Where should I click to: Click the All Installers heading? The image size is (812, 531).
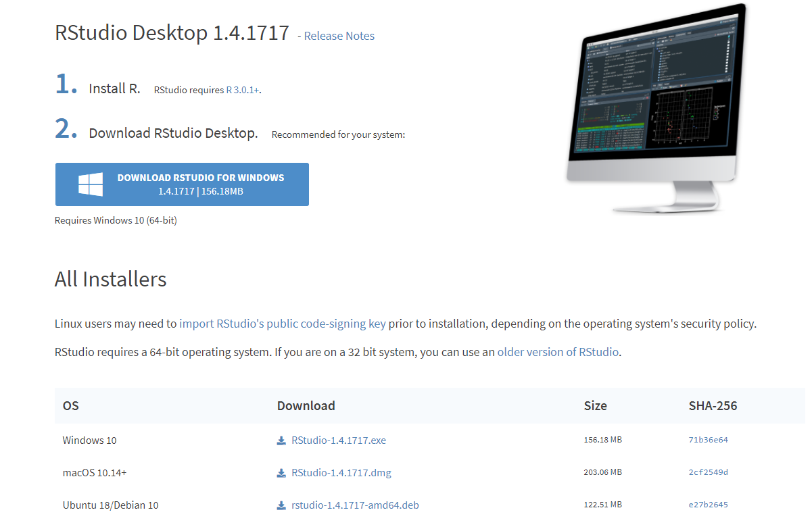pos(110,279)
